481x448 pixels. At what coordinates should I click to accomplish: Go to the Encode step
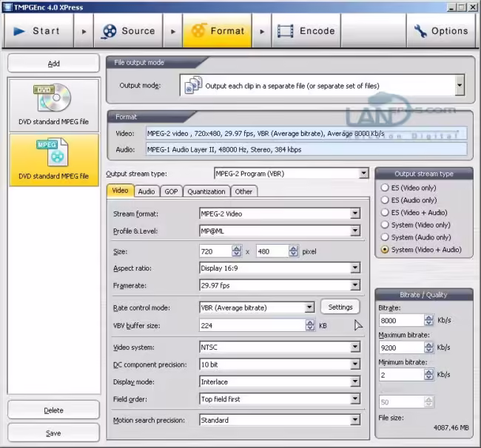(x=306, y=31)
